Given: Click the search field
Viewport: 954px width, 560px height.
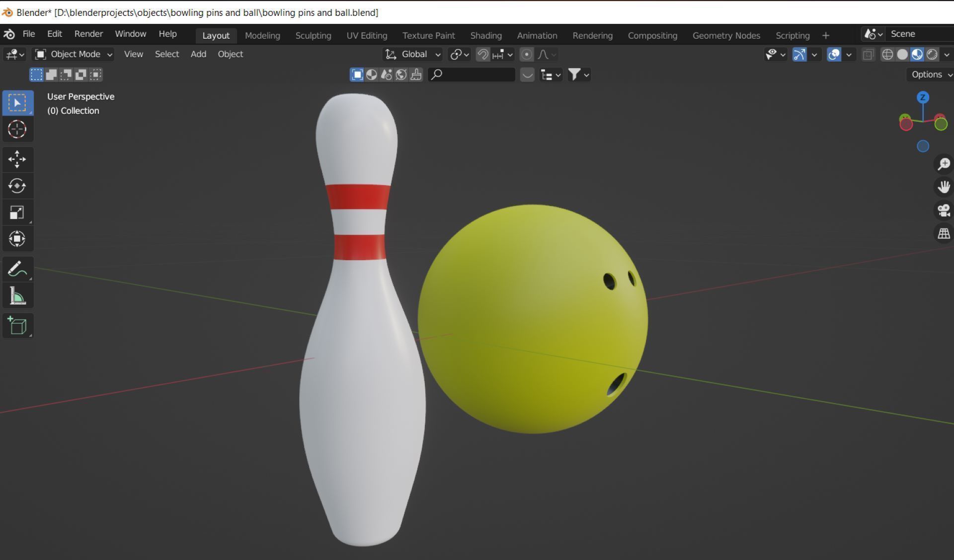Looking at the screenshot, I should click(471, 75).
